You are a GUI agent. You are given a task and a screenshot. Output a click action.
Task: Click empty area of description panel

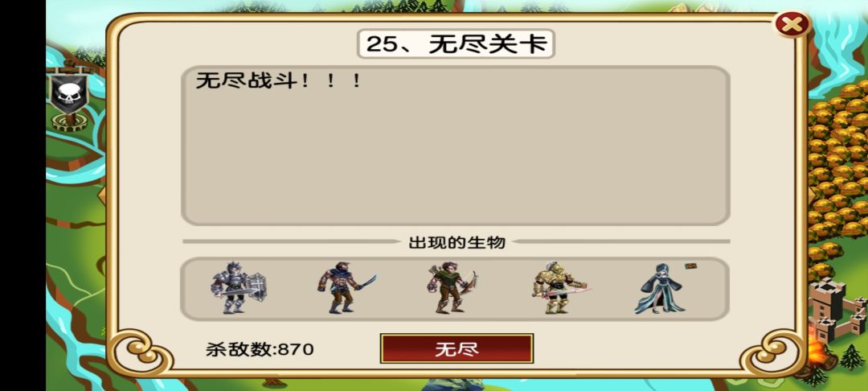pyautogui.click(x=456, y=161)
